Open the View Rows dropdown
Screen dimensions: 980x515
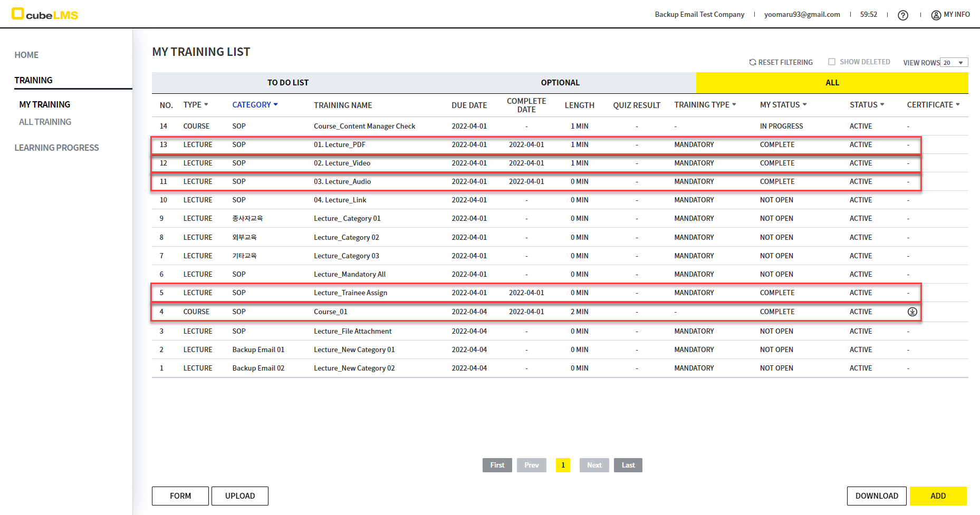point(955,63)
